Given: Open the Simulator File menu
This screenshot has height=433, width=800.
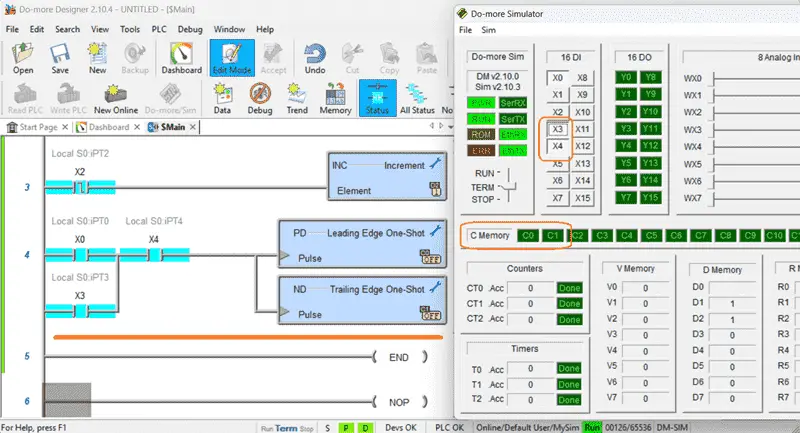Looking at the screenshot, I should tap(465, 30).
